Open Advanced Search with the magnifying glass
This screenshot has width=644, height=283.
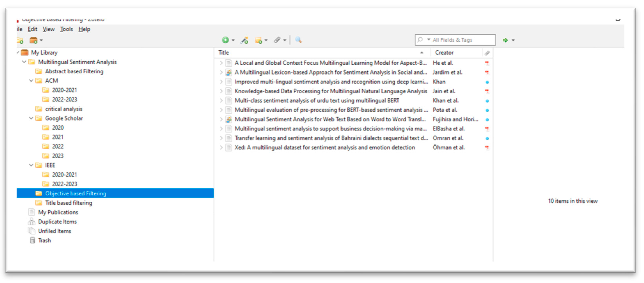pos(298,40)
